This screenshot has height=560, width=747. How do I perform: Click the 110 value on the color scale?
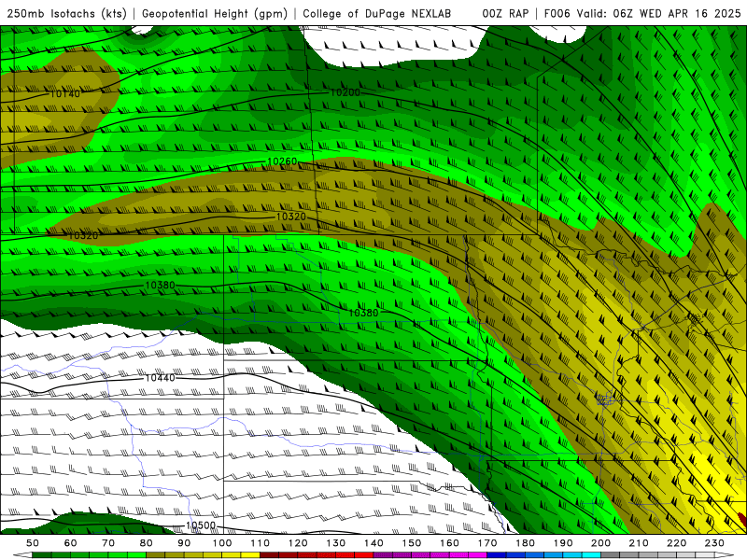point(260,543)
